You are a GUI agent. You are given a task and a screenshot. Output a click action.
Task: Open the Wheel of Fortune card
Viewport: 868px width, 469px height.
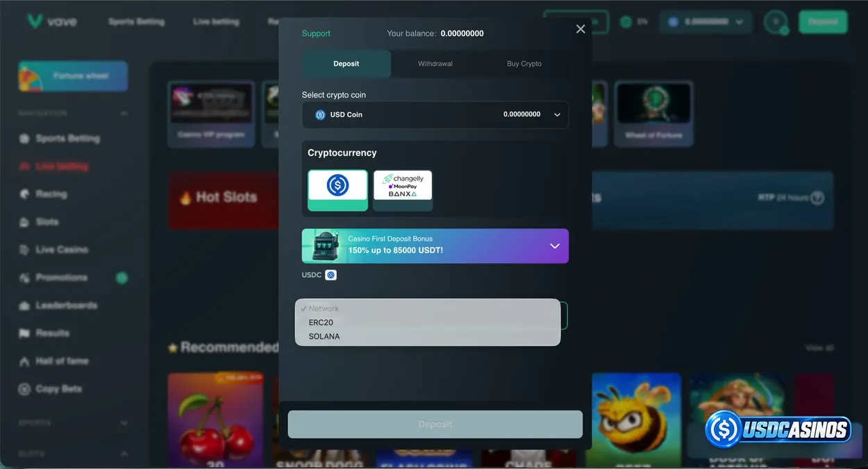click(x=653, y=114)
